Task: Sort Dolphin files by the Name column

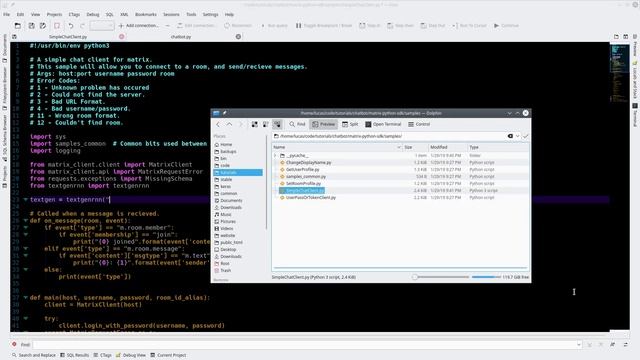Action: coord(337,147)
